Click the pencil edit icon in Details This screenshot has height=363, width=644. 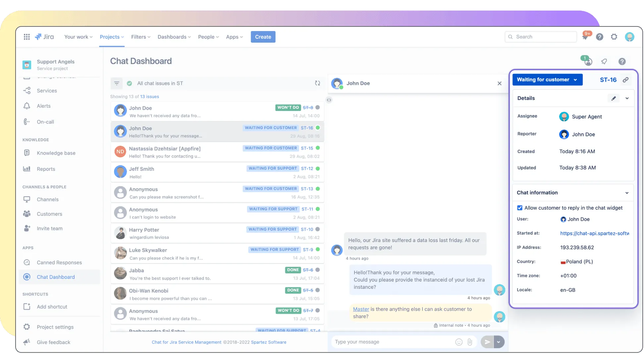614,98
